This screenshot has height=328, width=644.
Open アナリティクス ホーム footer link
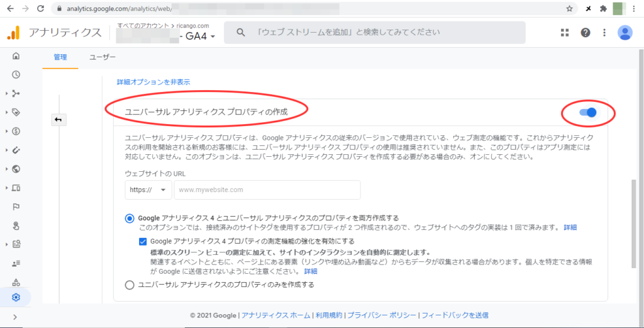coord(276,315)
